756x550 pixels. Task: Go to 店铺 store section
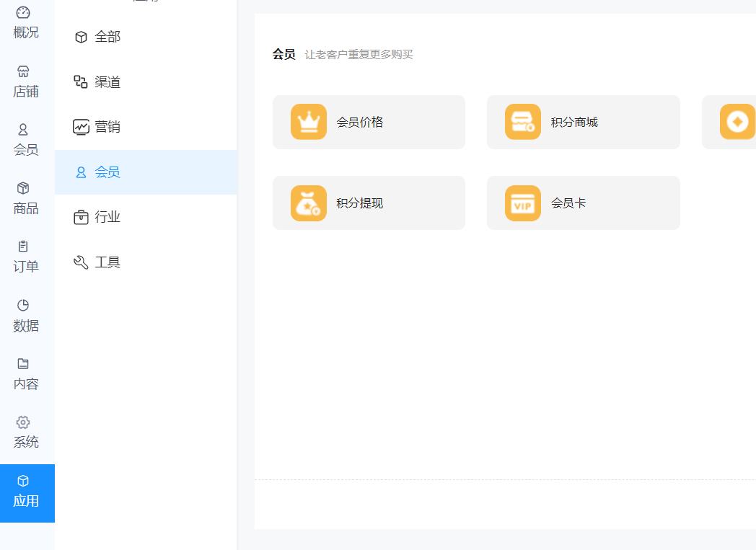pyautogui.click(x=26, y=81)
